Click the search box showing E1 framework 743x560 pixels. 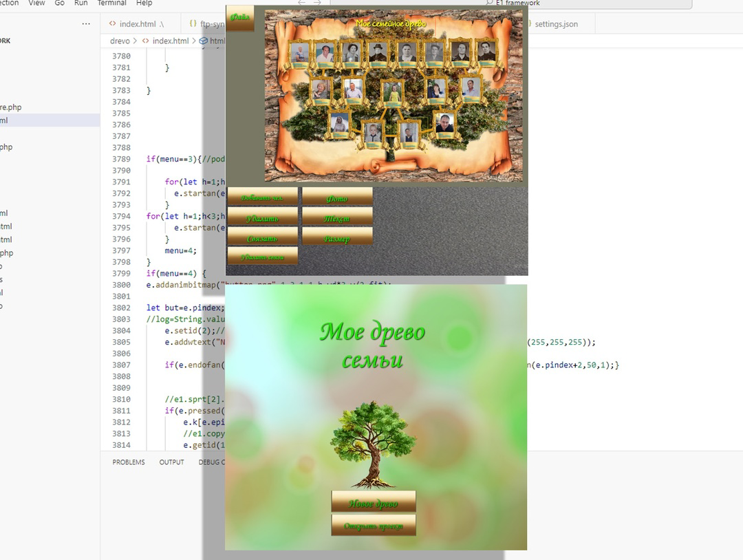[x=510, y=3]
